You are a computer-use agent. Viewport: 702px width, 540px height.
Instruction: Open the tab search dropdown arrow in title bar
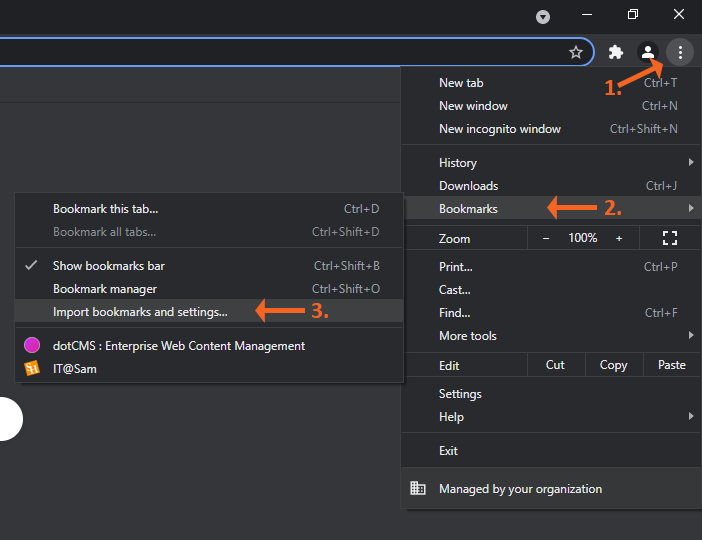pyautogui.click(x=543, y=17)
